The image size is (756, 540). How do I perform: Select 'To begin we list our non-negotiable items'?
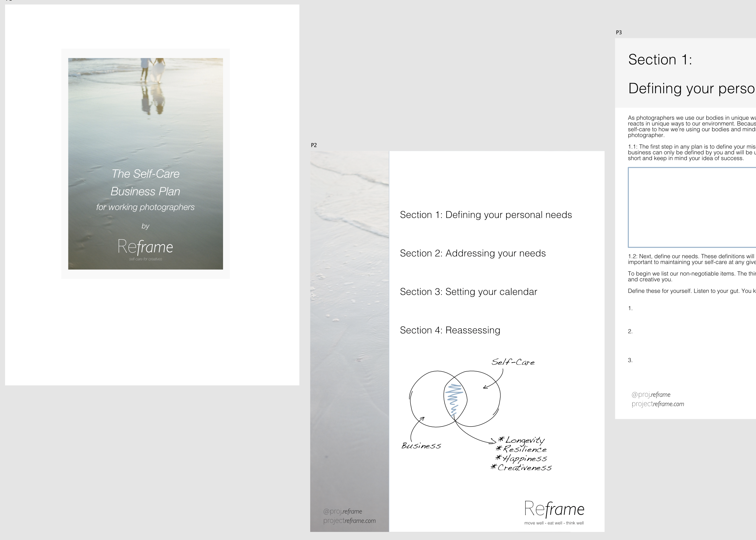(692, 277)
